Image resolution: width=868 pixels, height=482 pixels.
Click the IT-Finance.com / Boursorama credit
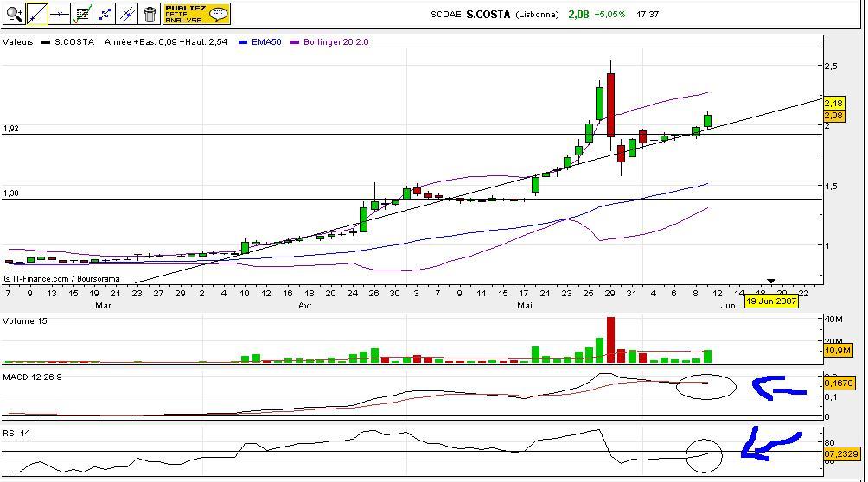62,279
